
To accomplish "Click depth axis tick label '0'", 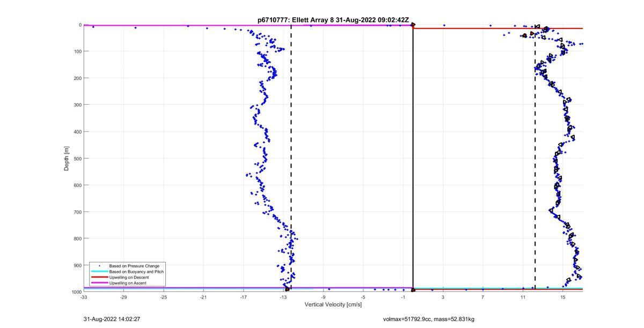I will 80,25.
